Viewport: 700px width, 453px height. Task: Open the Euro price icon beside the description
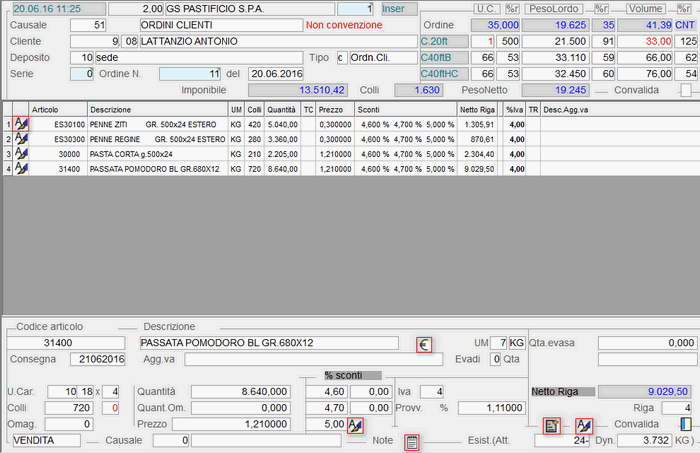(x=424, y=344)
